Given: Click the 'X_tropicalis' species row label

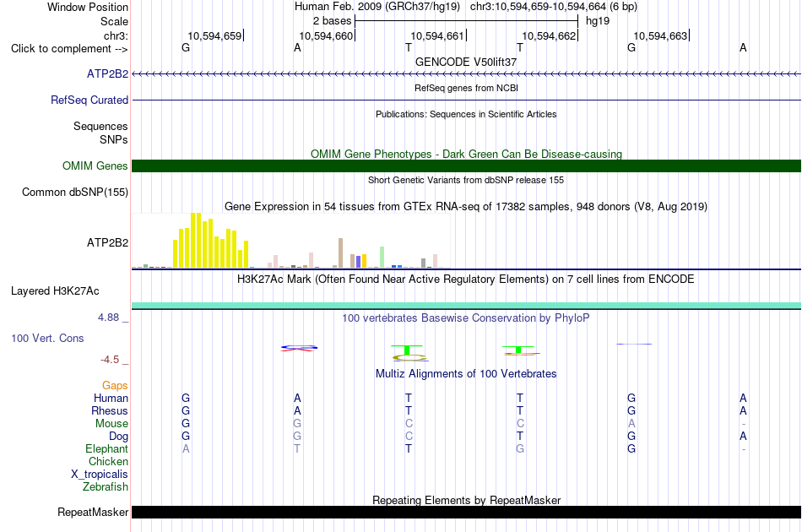Looking at the screenshot, I should pos(100,475).
